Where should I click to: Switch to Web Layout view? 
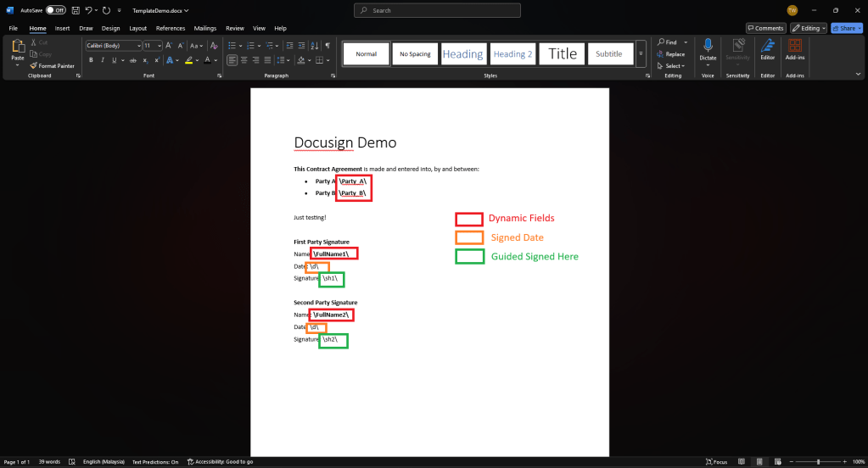(x=778, y=462)
